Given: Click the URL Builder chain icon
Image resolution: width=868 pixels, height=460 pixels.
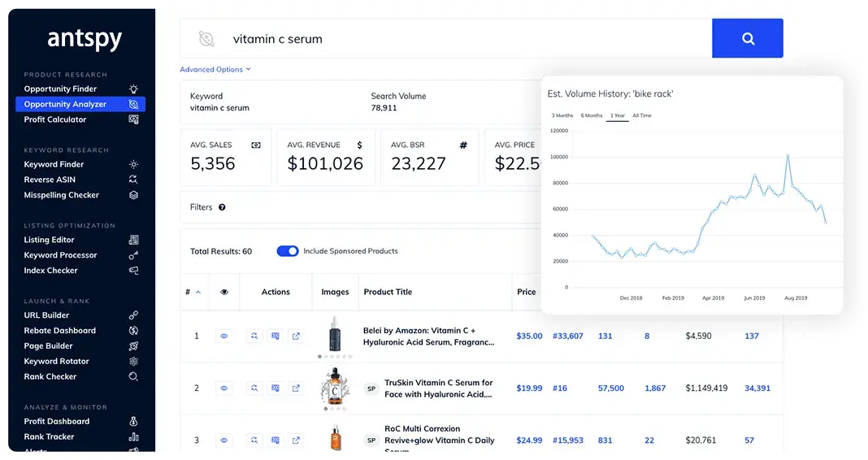Looking at the screenshot, I should pyautogui.click(x=133, y=315).
